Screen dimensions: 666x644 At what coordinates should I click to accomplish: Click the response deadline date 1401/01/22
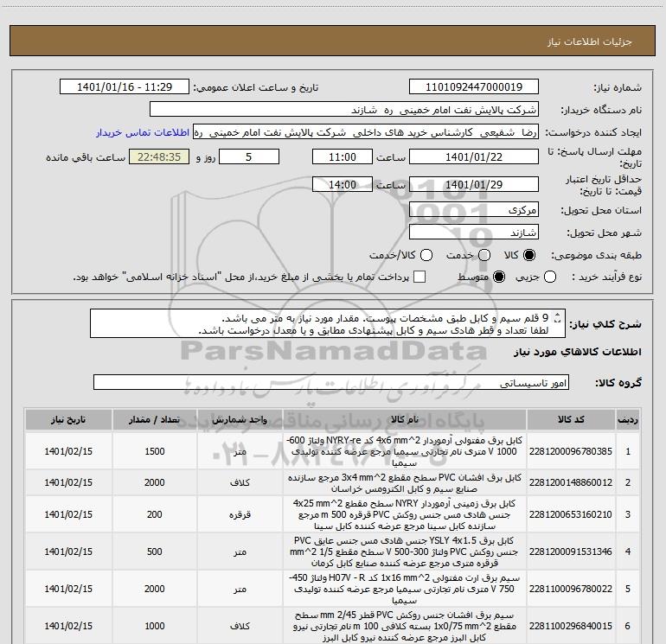pyautogui.click(x=473, y=157)
